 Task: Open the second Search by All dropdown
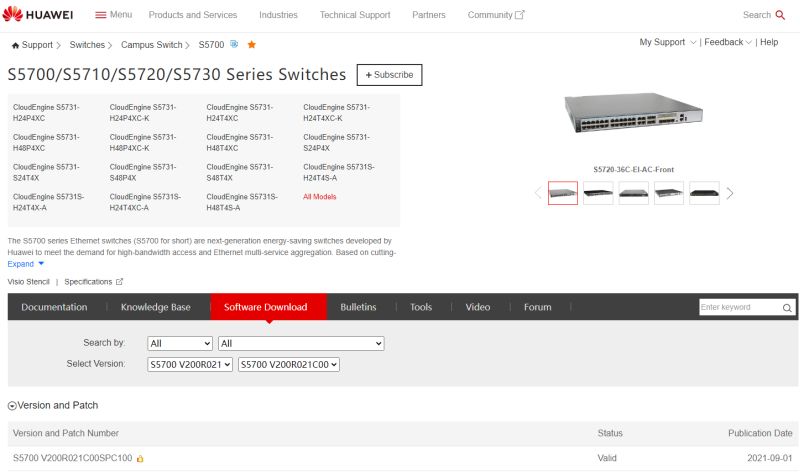coord(301,343)
